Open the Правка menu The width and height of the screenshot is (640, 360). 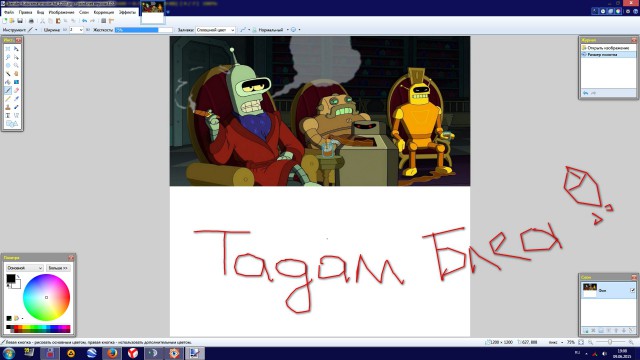click(25, 12)
